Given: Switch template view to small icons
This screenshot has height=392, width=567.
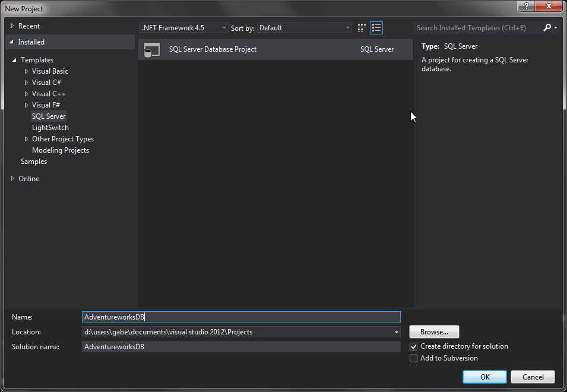Looking at the screenshot, I should (361, 27).
